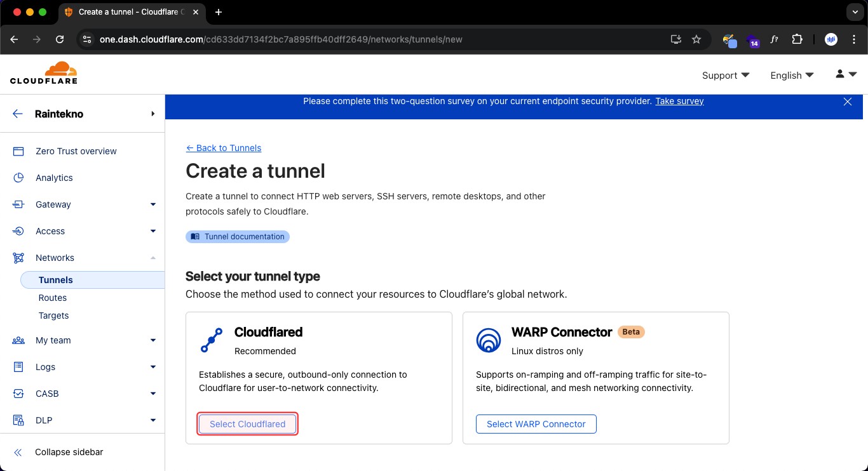This screenshot has width=868, height=471.
Task: Click the collapse sidebar double-chevron icon
Action: click(x=18, y=453)
